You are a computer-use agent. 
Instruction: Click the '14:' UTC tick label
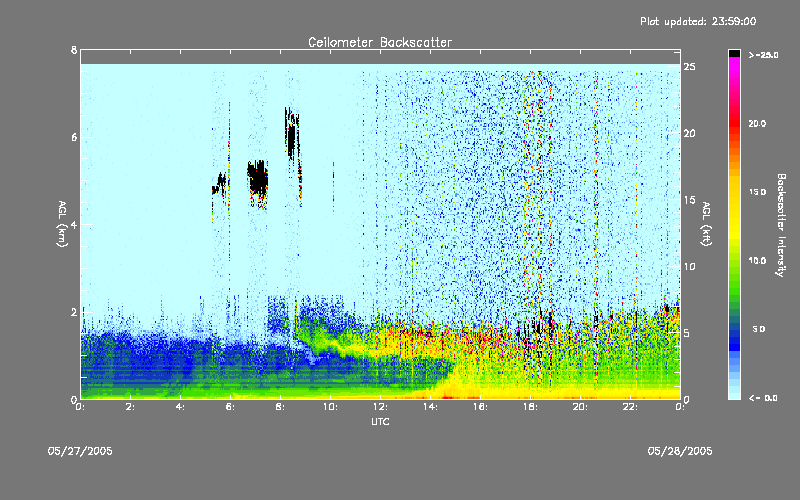(x=431, y=407)
